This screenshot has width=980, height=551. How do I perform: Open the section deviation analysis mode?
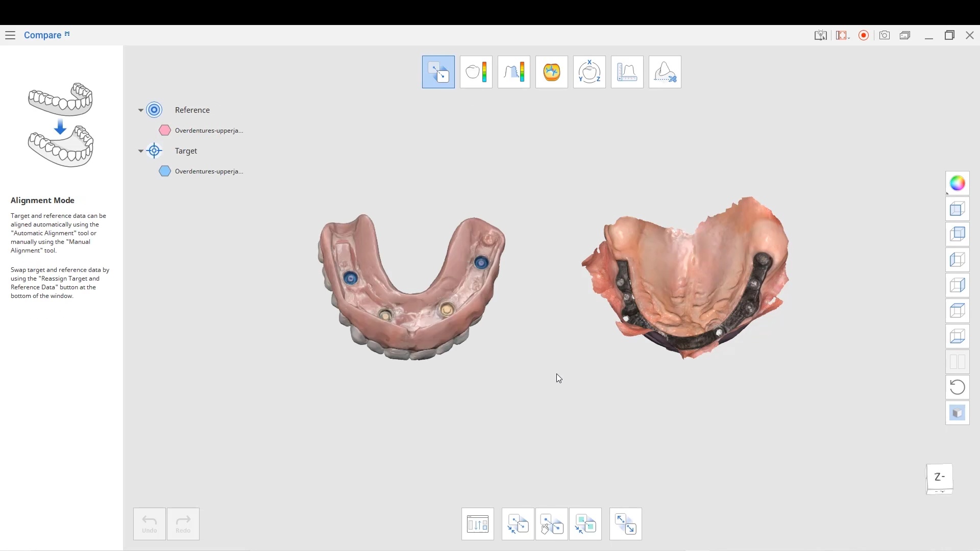pyautogui.click(x=513, y=72)
